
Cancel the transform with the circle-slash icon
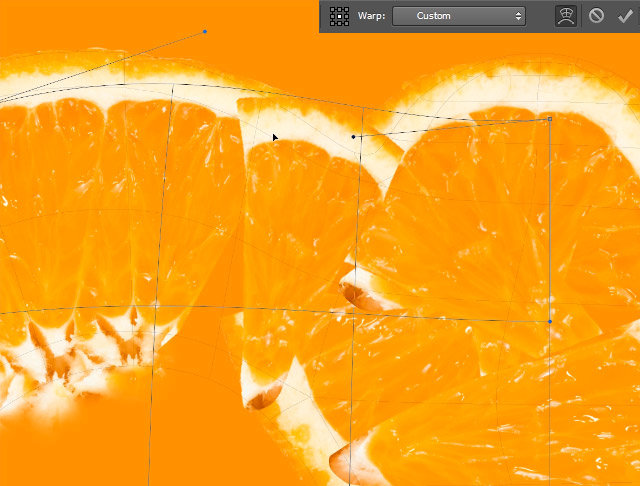pos(596,16)
